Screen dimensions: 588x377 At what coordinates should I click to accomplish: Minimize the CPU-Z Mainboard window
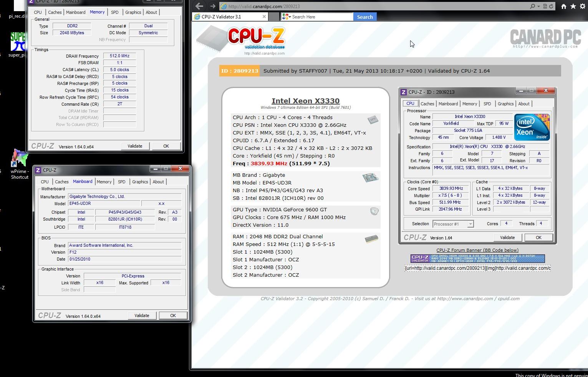tap(156, 168)
